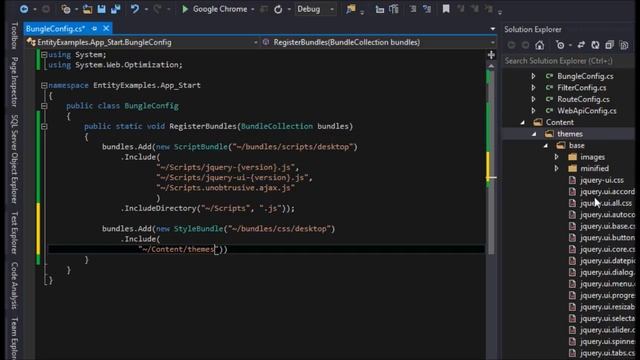Collapse the using directives region in the editor
640x360 pixels.
pyautogui.click(x=44, y=55)
